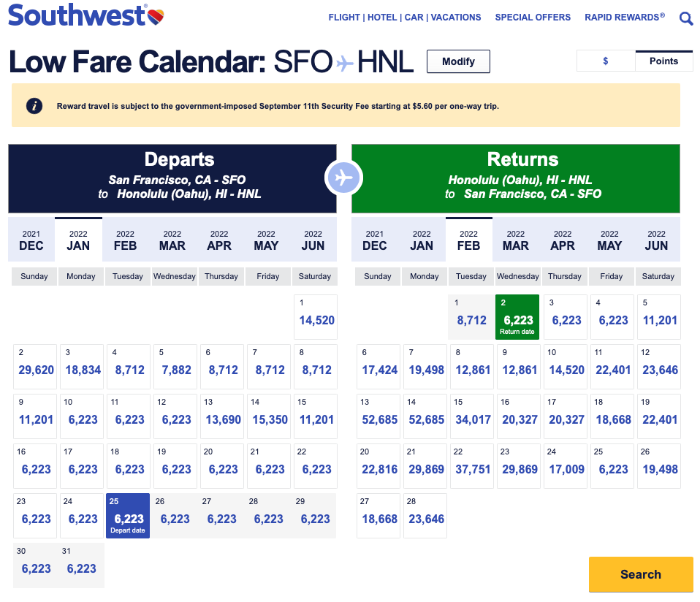700x602 pixels.
Task: Pick February 25 return for 6,223 points
Action: click(x=612, y=466)
